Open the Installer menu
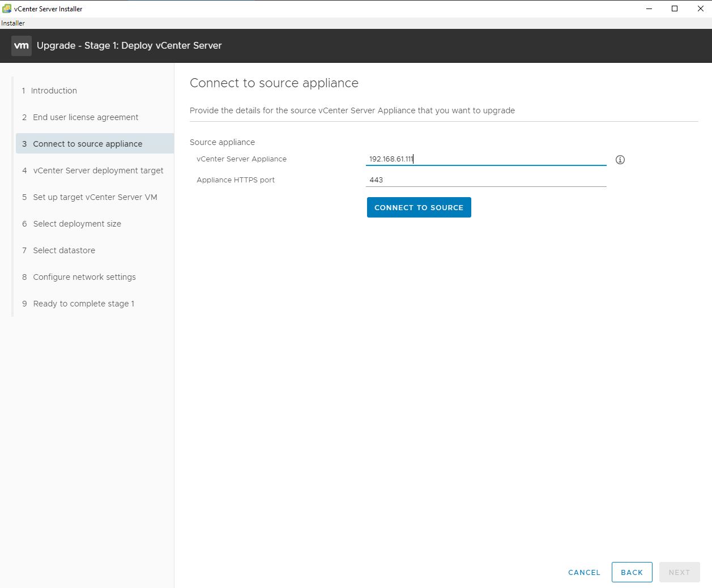 tap(13, 23)
